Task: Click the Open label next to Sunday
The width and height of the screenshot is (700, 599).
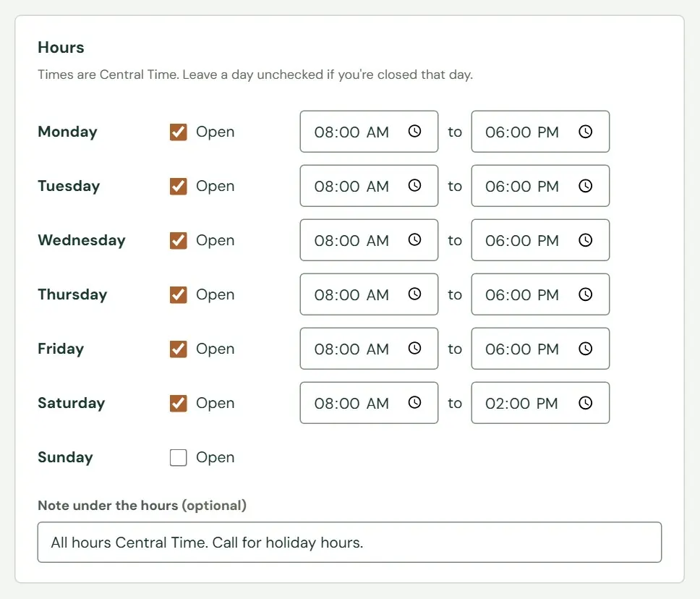Action: [215, 457]
